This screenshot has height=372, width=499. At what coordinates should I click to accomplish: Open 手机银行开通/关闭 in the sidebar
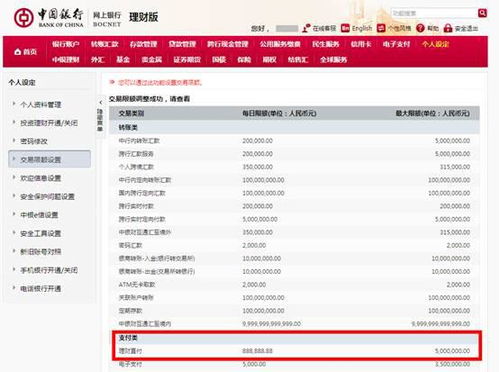click(49, 270)
